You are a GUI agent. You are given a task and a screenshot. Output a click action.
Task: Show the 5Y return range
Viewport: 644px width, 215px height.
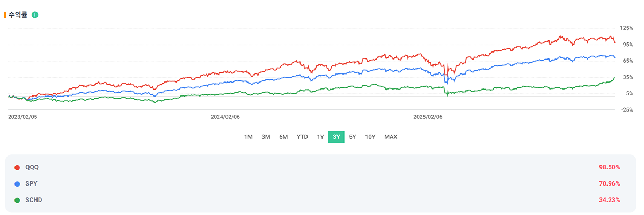pyautogui.click(x=353, y=137)
